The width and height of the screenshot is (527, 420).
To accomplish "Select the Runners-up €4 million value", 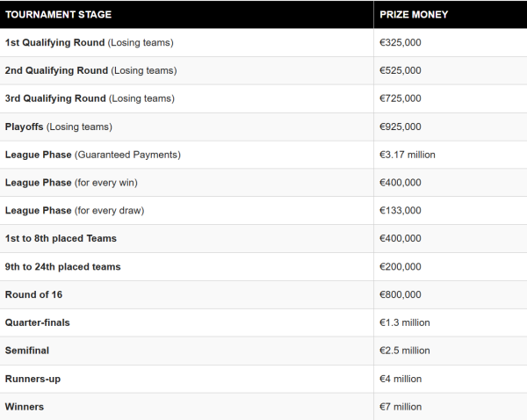I will click(401, 379).
